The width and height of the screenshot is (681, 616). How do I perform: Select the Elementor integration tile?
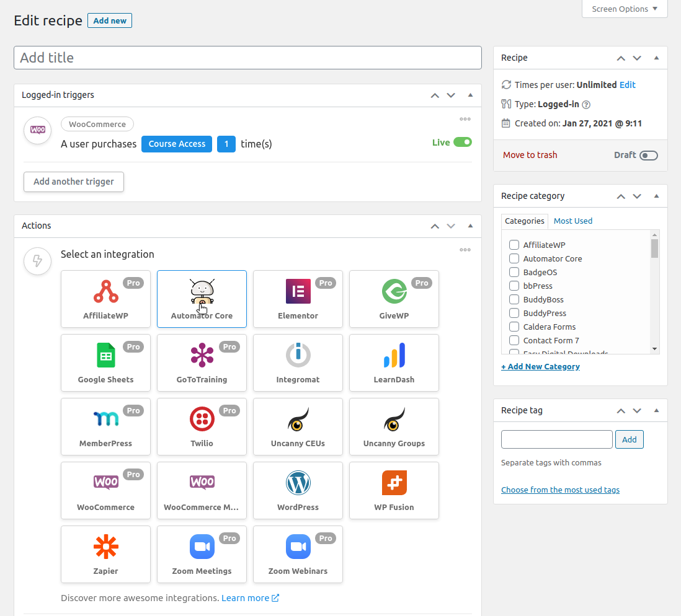(x=298, y=299)
